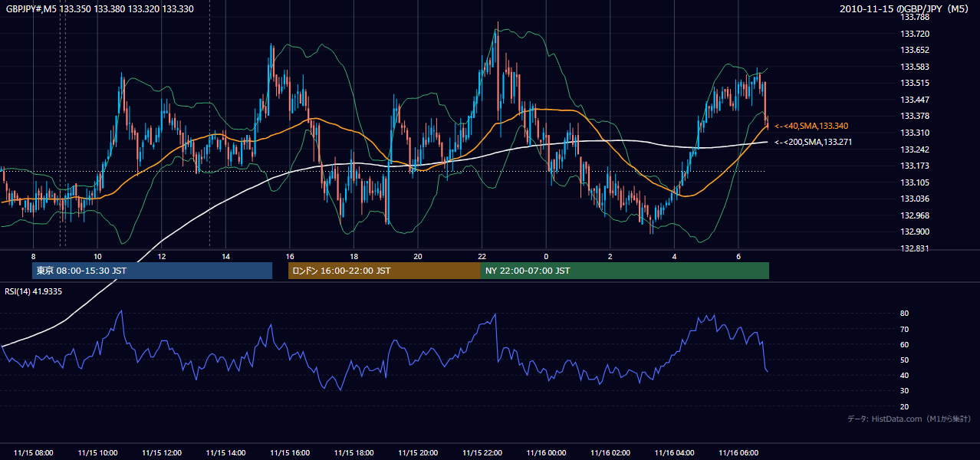Click hour tick 16 under the price chart
Viewport: 980px width, 460px height.
[290, 256]
